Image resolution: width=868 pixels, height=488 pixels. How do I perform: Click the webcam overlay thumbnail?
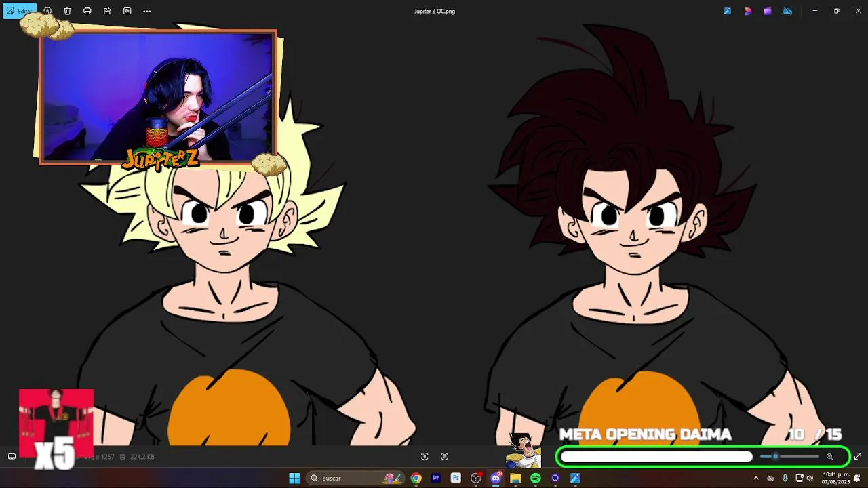[x=158, y=96]
